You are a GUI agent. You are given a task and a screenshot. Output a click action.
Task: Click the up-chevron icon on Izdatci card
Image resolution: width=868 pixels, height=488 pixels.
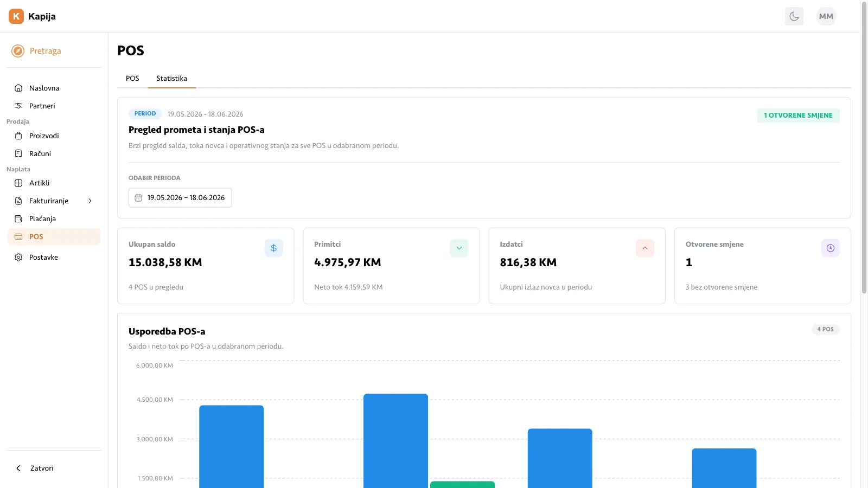645,248
